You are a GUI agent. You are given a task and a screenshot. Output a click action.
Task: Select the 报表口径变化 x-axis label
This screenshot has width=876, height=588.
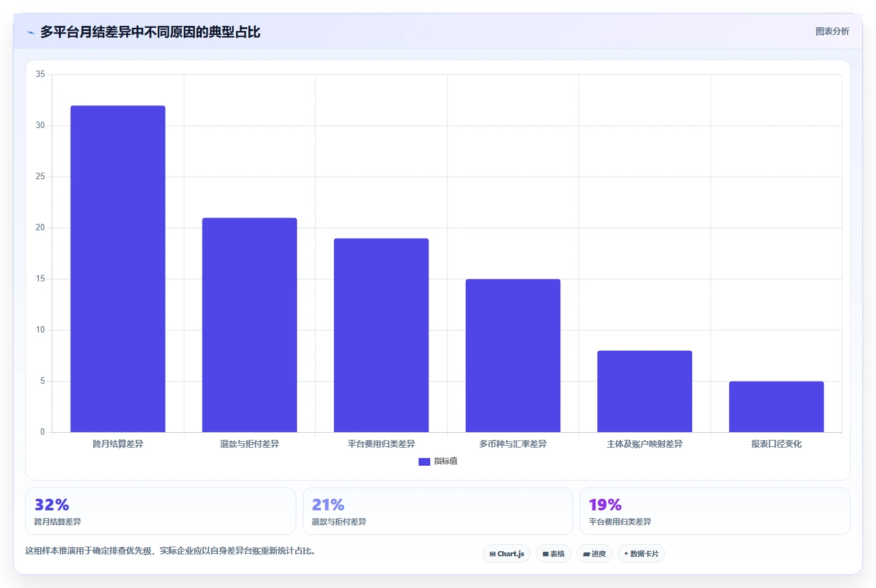pyautogui.click(x=776, y=444)
